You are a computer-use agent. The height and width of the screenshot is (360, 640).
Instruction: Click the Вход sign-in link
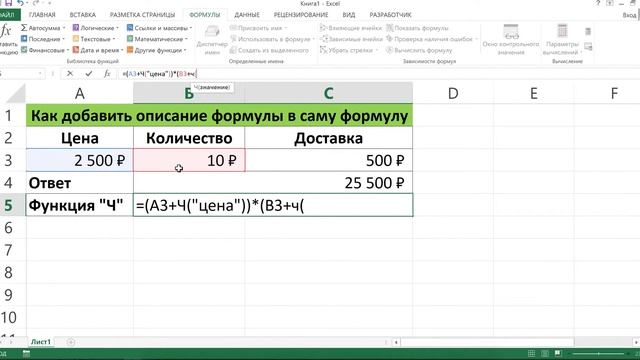(629, 15)
